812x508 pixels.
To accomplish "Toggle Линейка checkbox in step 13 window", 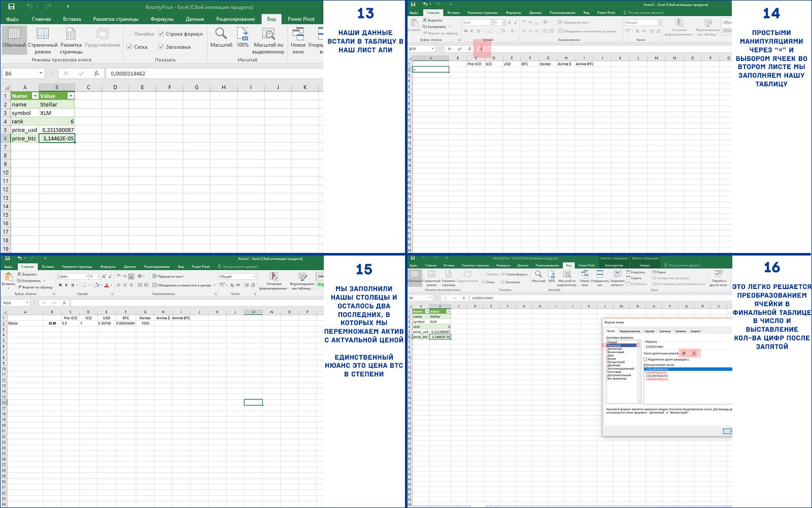I will pos(129,34).
